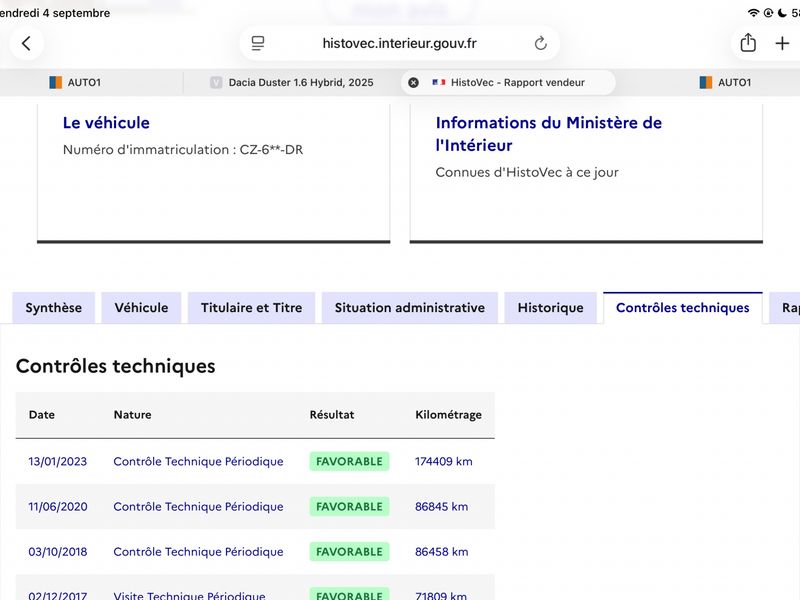Screen dimensions: 800x600
Task: Close the HistoVec tab with X icon
Action: click(x=413, y=82)
